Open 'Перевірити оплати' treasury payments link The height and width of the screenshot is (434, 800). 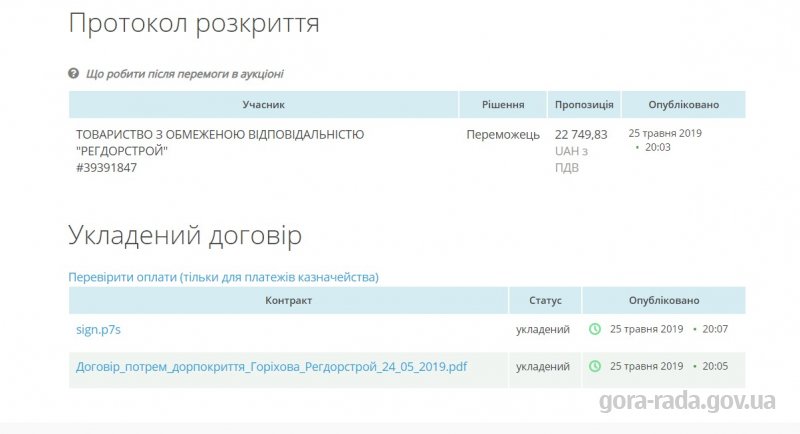[x=223, y=277]
